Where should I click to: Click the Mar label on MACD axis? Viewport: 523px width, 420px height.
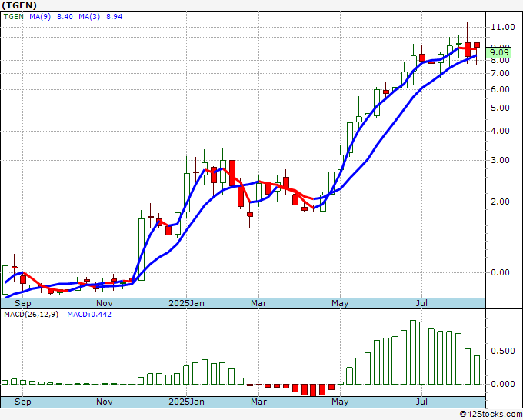tap(259, 402)
